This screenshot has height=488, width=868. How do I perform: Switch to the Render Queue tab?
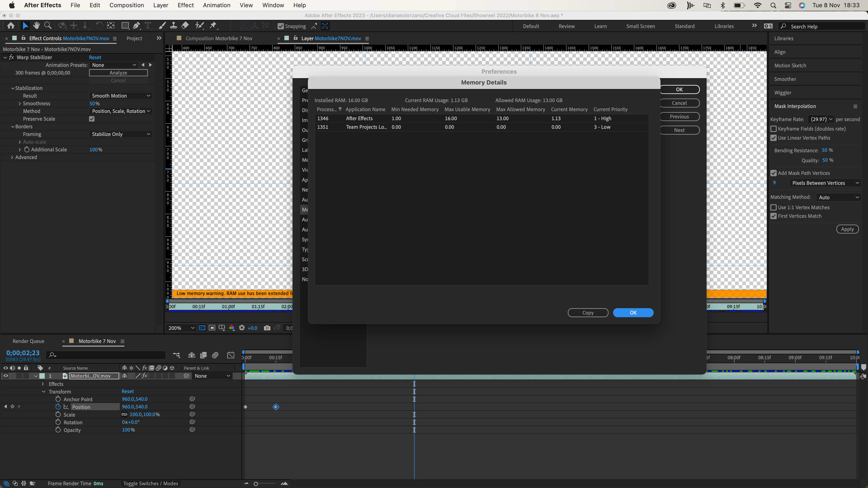click(x=28, y=341)
